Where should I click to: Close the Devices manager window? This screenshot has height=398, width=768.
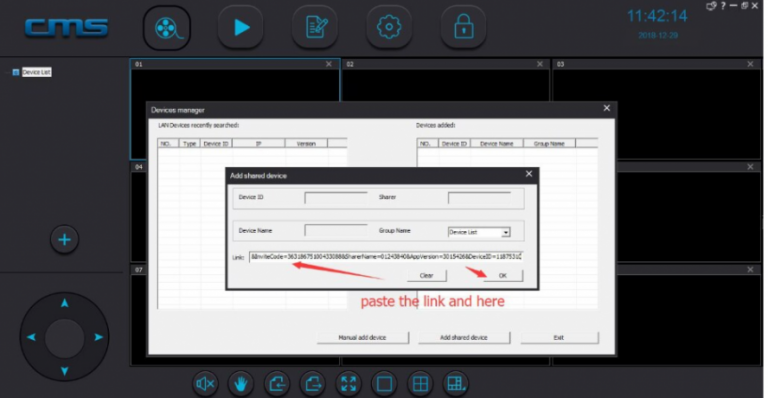[607, 108]
